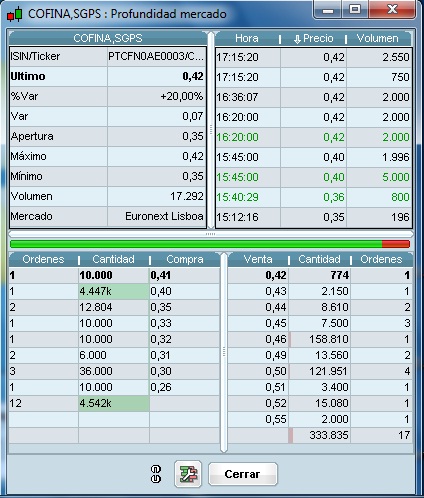Screen dimensions: 424x498
Task: Select the ISIN/Ticker value PTCFN0AE0003/C...
Action: coord(156,56)
